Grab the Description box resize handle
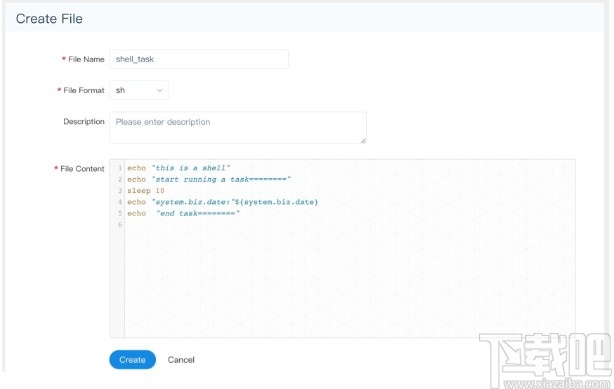 click(x=363, y=140)
